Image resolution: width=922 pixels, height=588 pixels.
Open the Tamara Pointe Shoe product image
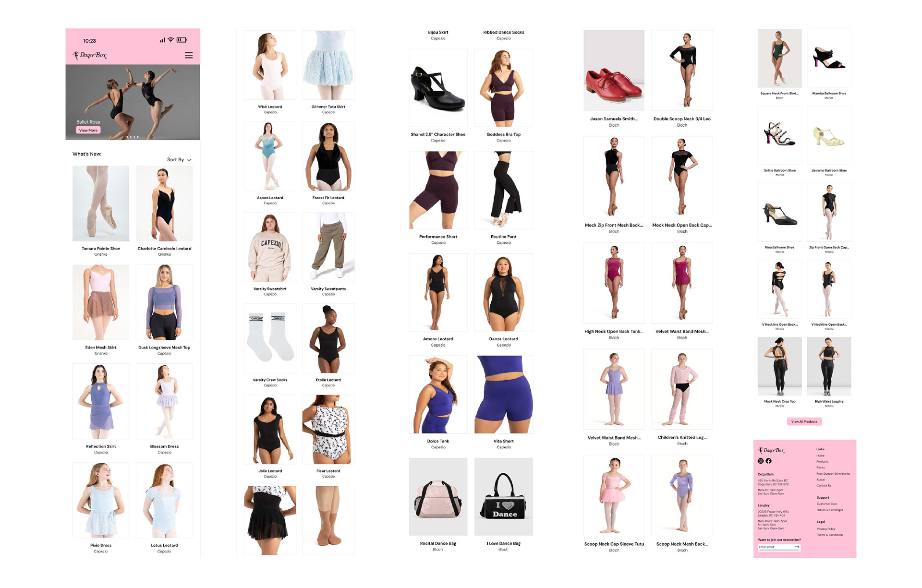coord(101,204)
